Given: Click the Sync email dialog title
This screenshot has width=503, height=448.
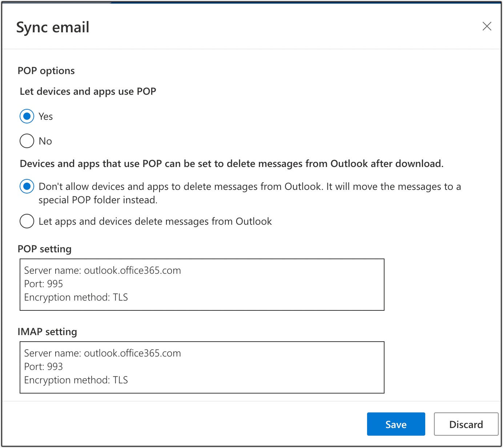Looking at the screenshot, I should coord(53,27).
